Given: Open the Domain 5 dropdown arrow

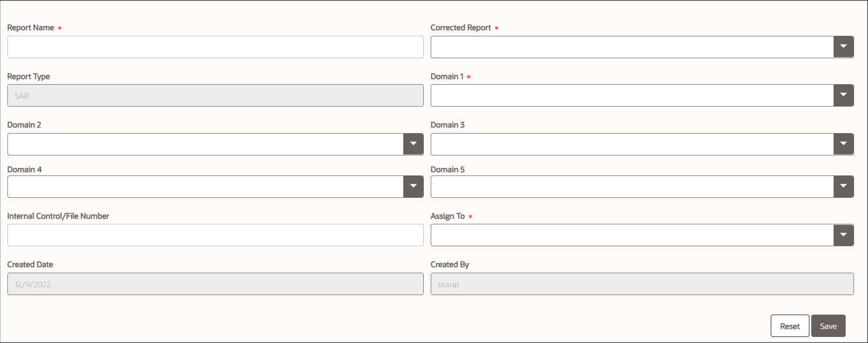Looking at the screenshot, I should [x=843, y=187].
